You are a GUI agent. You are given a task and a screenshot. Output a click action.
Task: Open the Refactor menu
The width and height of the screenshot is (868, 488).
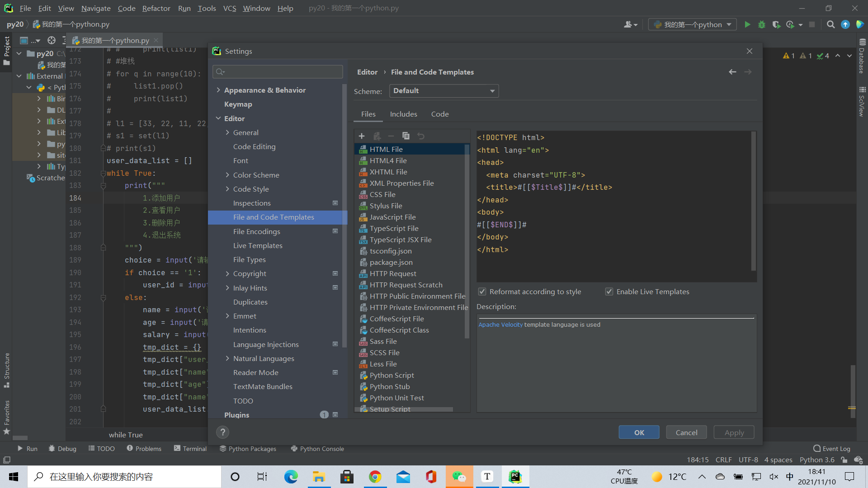pos(156,8)
